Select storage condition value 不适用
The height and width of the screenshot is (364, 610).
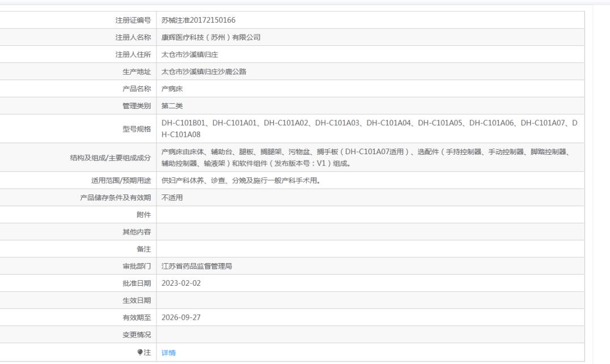(172, 197)
